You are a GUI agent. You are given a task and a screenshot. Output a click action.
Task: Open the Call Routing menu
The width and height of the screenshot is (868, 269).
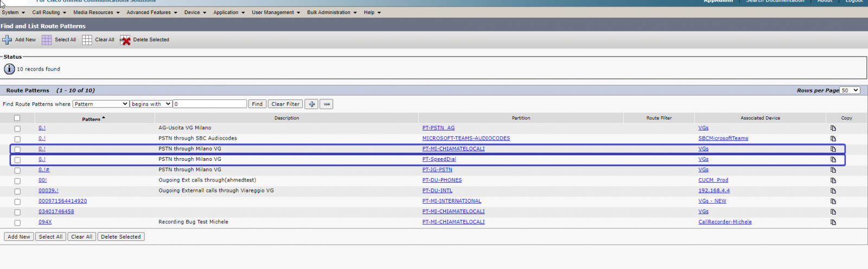49,12
